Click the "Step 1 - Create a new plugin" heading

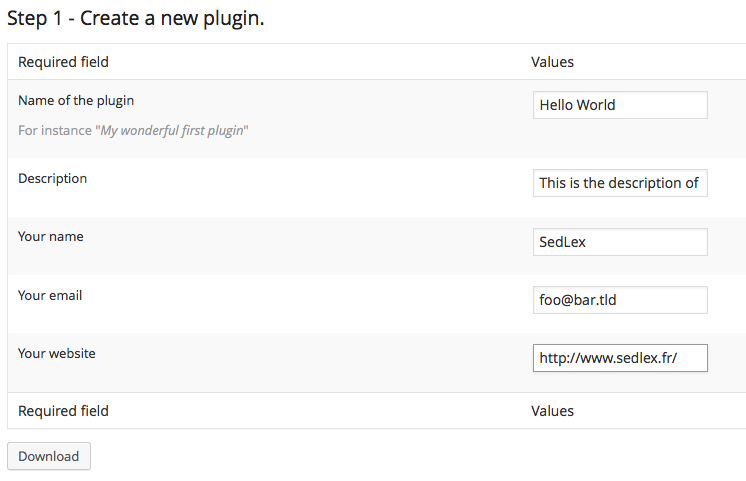(136, 19)
